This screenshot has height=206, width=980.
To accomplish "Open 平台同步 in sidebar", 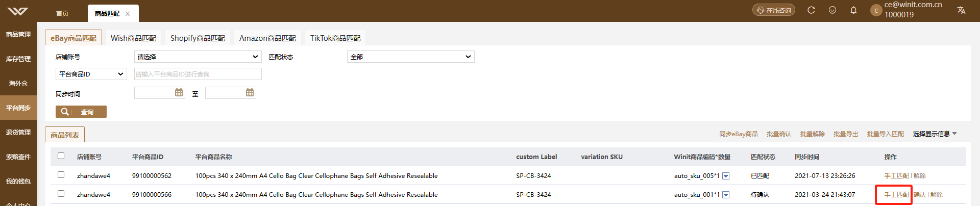I will click(18, 108).
